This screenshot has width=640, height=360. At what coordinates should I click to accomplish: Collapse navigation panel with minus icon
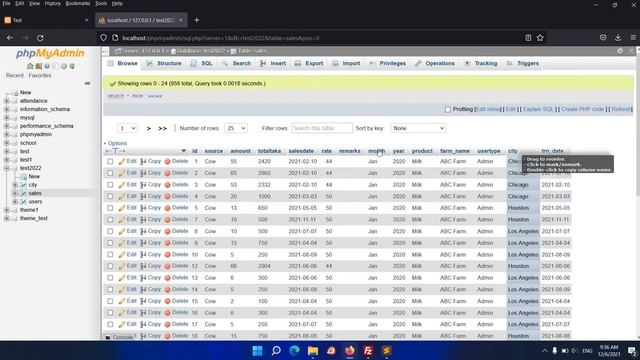(87, 83)
